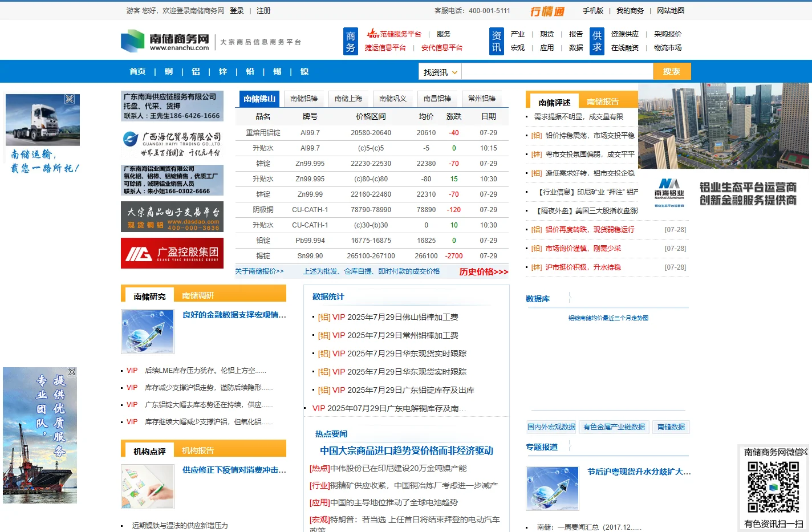Click the 资讯 blue category icon
This screenshot has height=532, width=812.
pyautogui.click(x=496, y=42)
